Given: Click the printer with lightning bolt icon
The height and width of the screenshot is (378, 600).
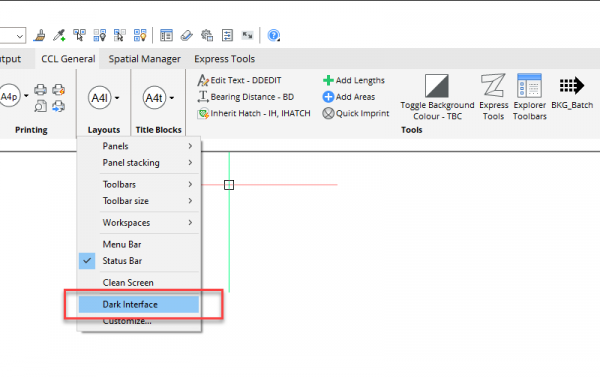Looking at the screenshot, I should tap(59, 90).
